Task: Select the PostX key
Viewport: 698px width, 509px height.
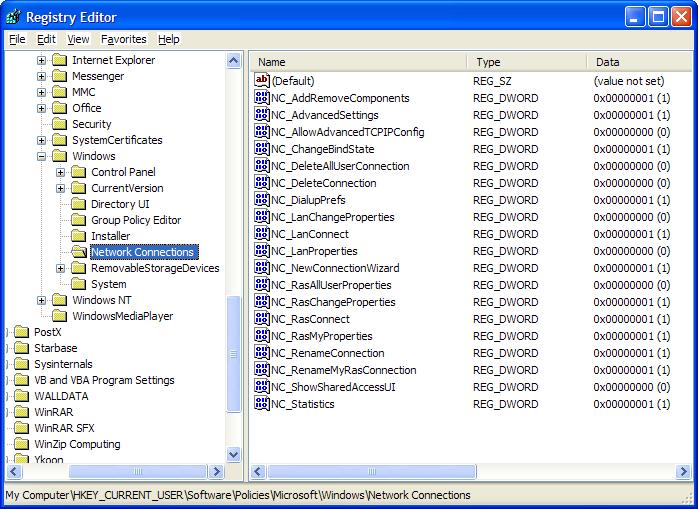Action: (48, 332)
